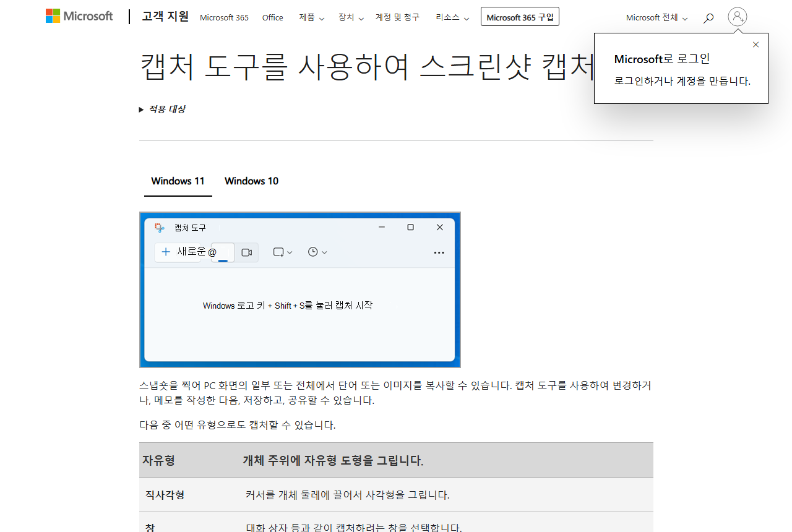
Task: Click the Microsoft logo
Action: pos(79,16)
